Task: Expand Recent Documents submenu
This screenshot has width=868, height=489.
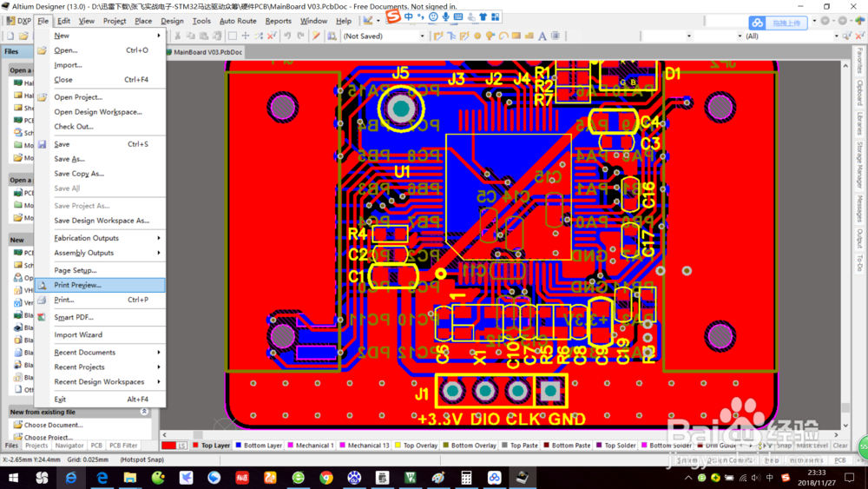Action: 159,353
